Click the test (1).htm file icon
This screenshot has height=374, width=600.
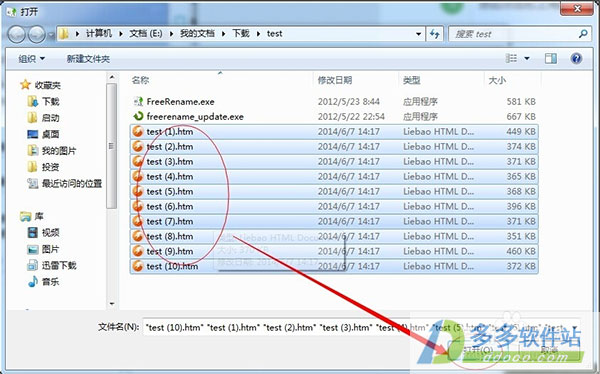click(x=137, y=132)
